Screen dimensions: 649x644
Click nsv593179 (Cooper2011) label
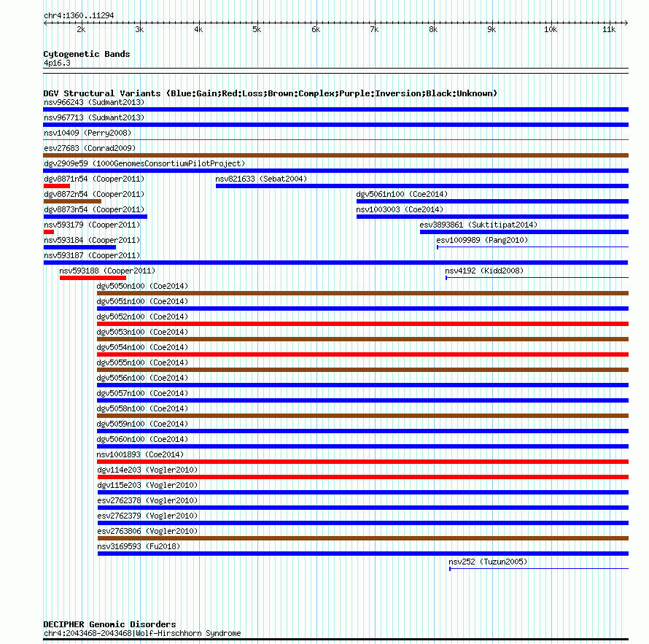(x=92, y=225)
